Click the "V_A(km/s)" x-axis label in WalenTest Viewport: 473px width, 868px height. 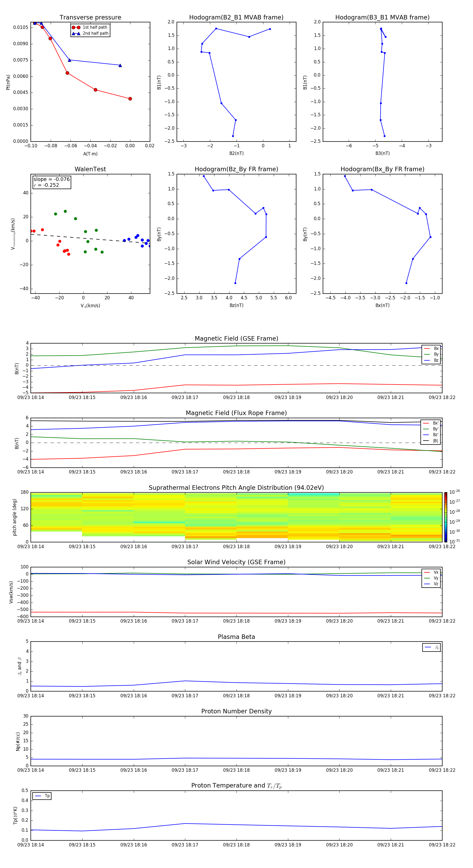pyautogui.click(x=90, y=306)
